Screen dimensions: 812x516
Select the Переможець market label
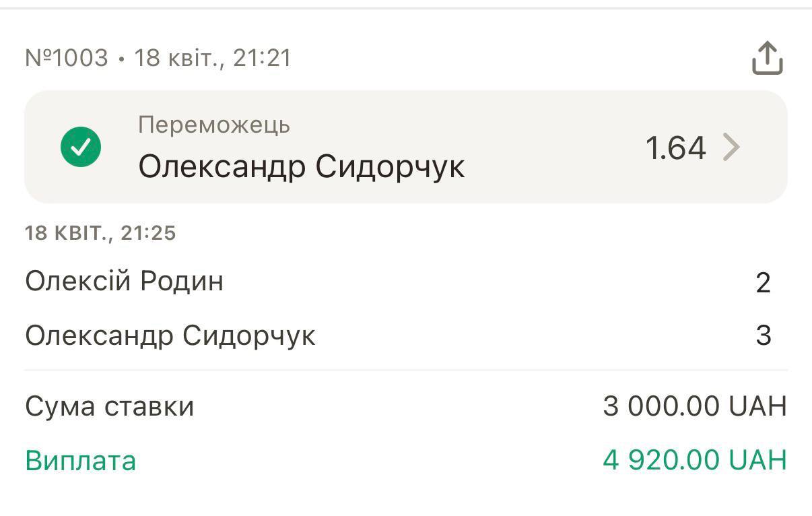(214, 125)
